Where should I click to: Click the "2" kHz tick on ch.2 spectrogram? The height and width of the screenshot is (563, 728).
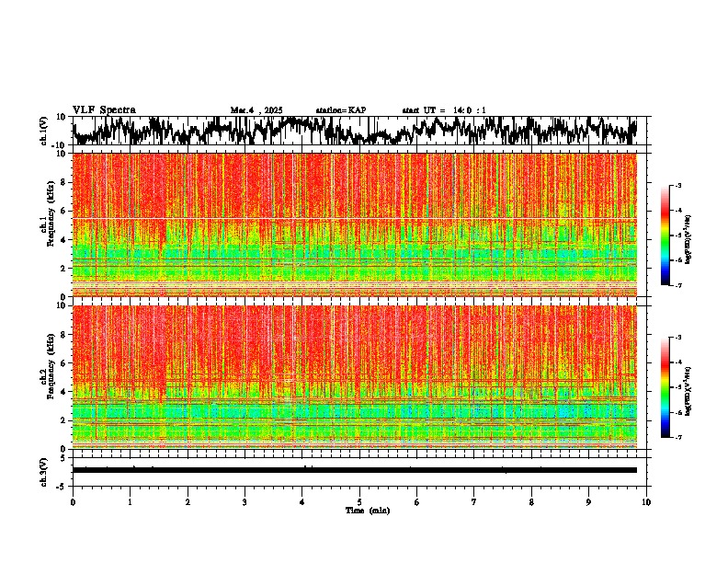(63, 420)
